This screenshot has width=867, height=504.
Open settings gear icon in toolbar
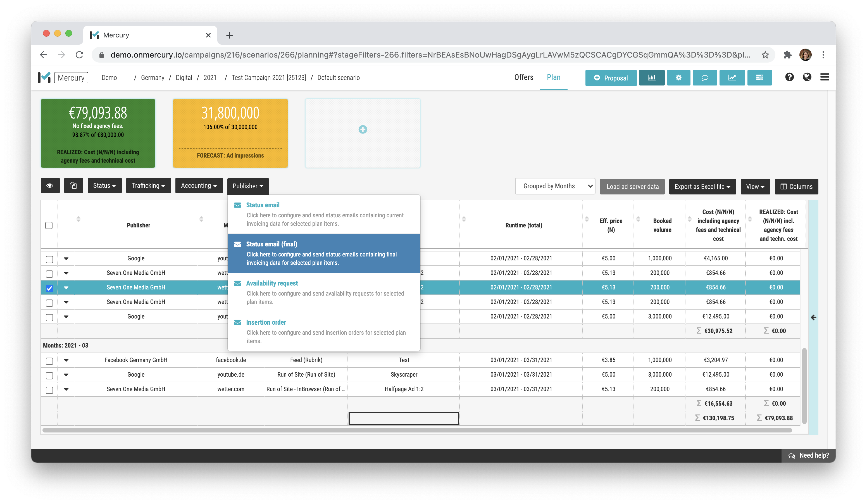pyautogui.click(x=678, y=78)
